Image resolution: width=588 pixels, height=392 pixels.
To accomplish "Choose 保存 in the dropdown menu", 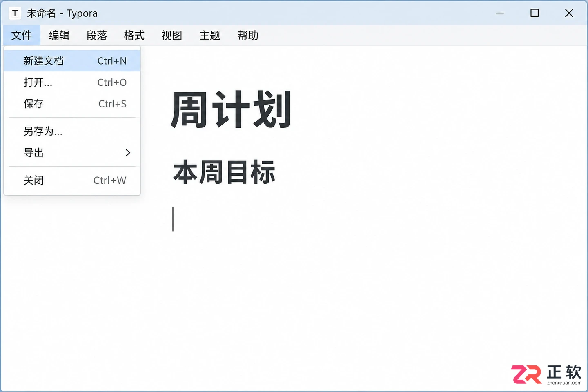I will point(72,104).
